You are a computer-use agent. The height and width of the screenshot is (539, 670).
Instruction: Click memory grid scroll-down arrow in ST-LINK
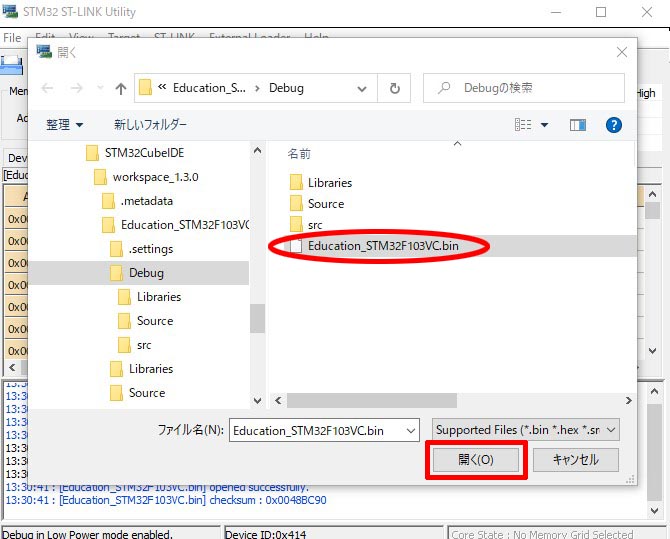click(x=652, y=351)
